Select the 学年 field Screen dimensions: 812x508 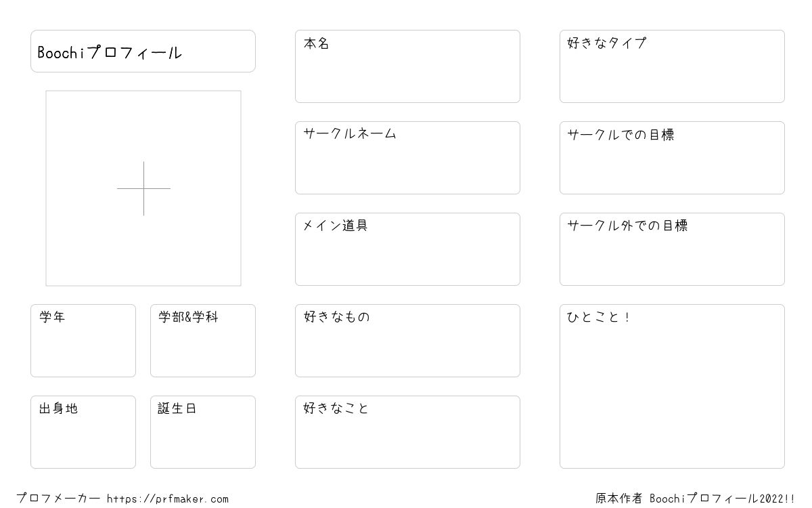[x=83, y=341]
